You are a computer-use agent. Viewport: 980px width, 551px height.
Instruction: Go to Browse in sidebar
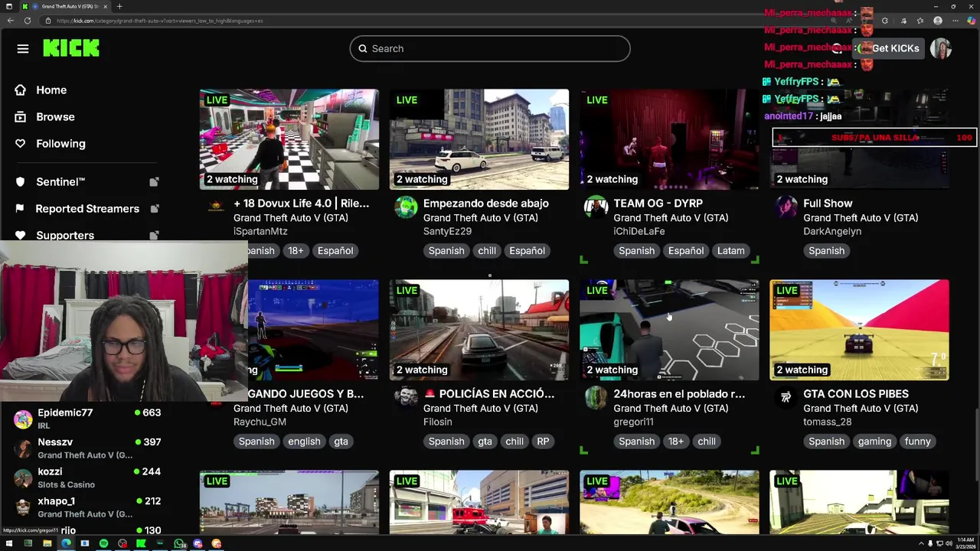coord(55,117)
